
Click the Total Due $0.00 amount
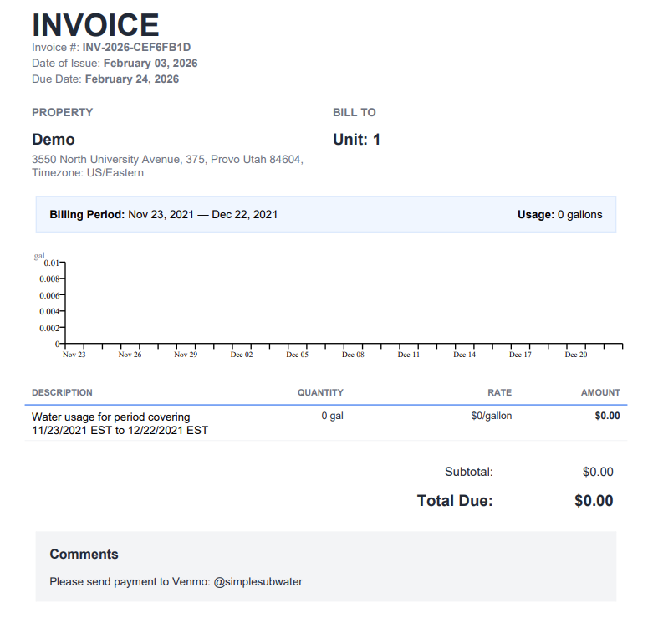point(594,501)
